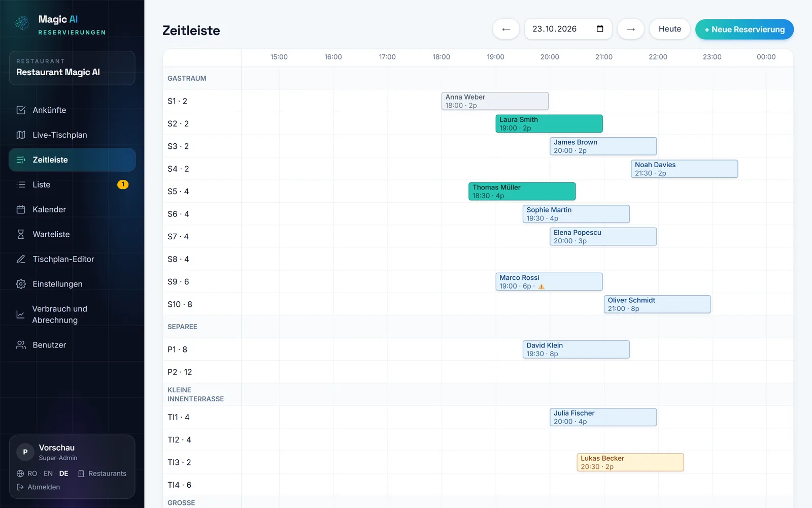Jump to today with Heute button
Viewport: 812px width, 508px height.
(x=670, y=29)
